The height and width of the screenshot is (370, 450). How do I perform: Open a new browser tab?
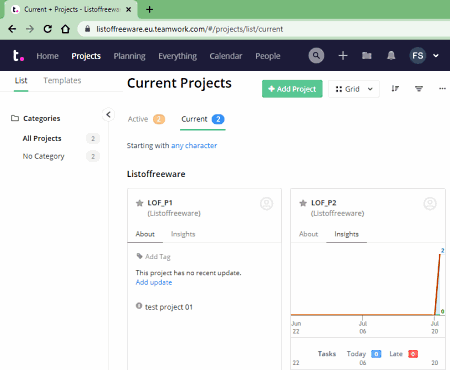pyautogui.click(x=150, y=9)
